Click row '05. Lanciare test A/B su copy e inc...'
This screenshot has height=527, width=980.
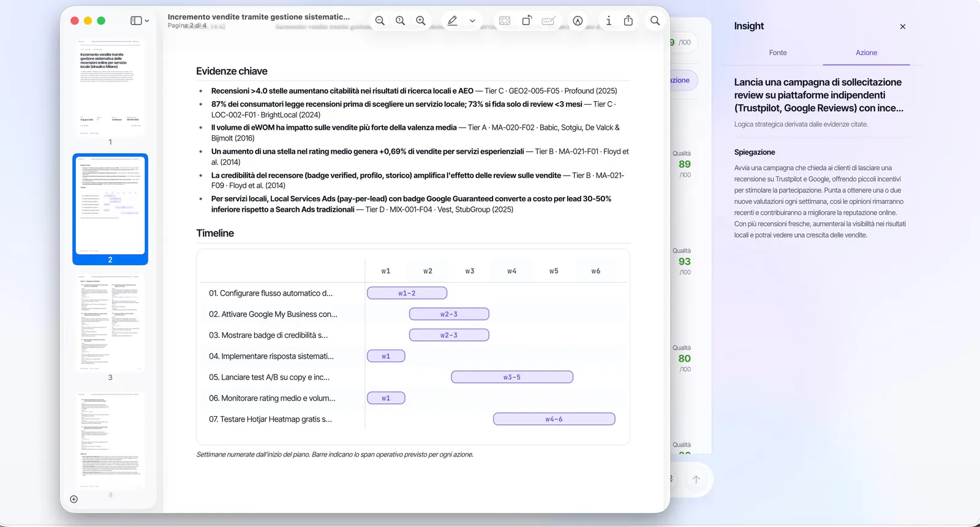269,377
